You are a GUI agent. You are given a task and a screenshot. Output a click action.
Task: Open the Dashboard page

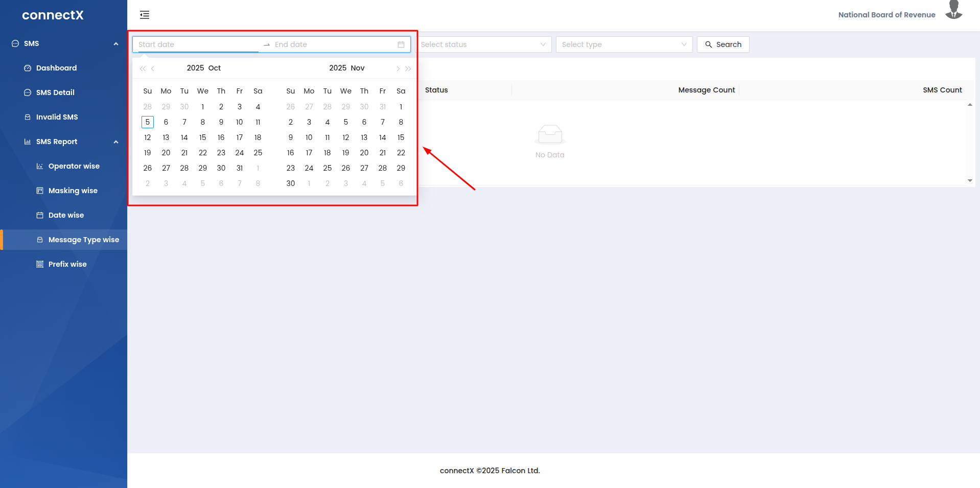pyautogui.click(x=56, y=68)
